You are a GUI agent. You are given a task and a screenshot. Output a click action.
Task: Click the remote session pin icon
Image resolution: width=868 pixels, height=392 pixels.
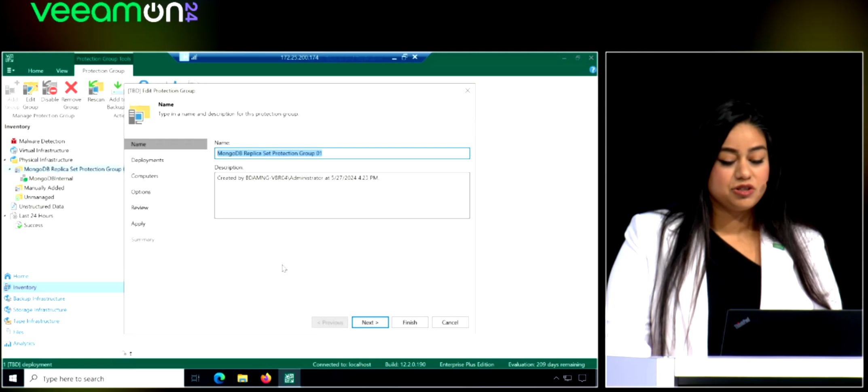click(x=184, y=57)
